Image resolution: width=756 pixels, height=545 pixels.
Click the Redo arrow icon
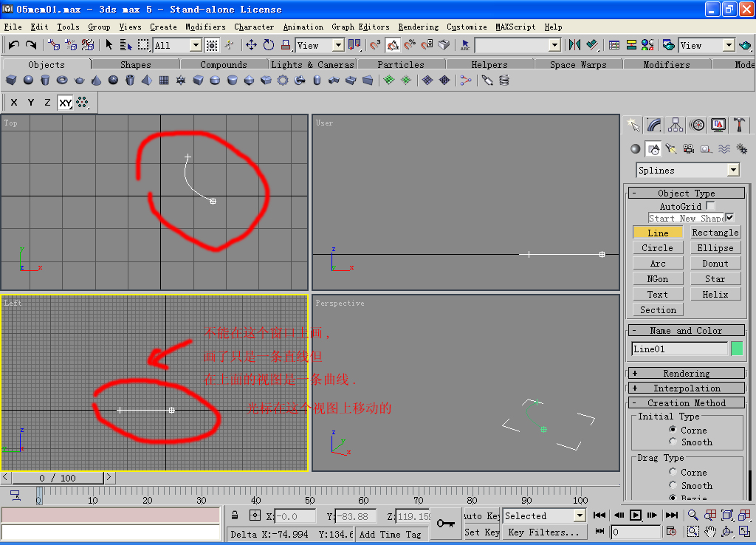(x=31, y=45)
